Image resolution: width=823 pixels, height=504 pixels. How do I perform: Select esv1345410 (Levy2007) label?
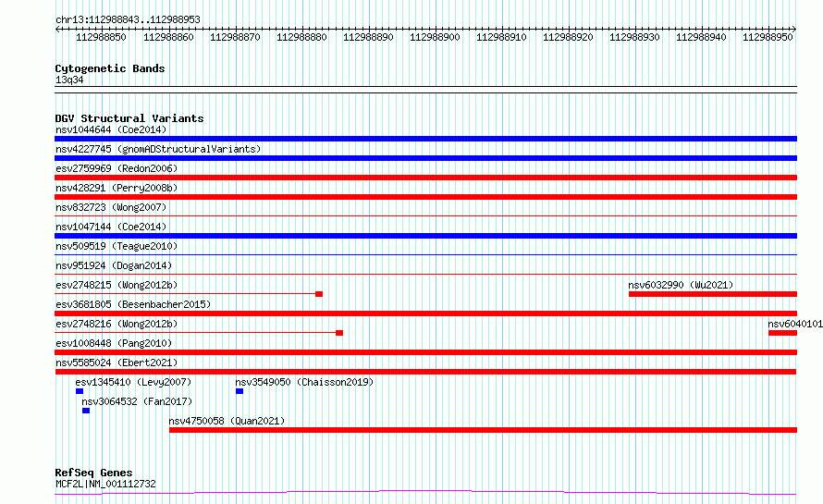[x=133, y=382]
